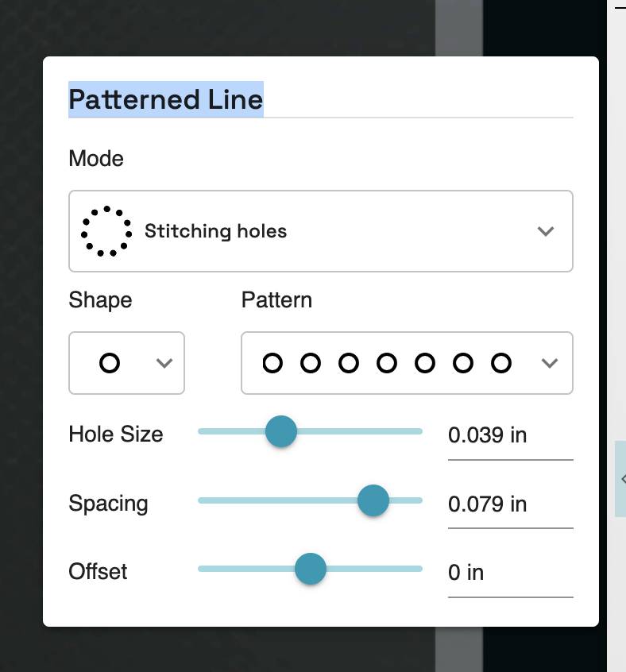
Task: Click the side panel collapse arrow at right edge
Action: [622, 479]
